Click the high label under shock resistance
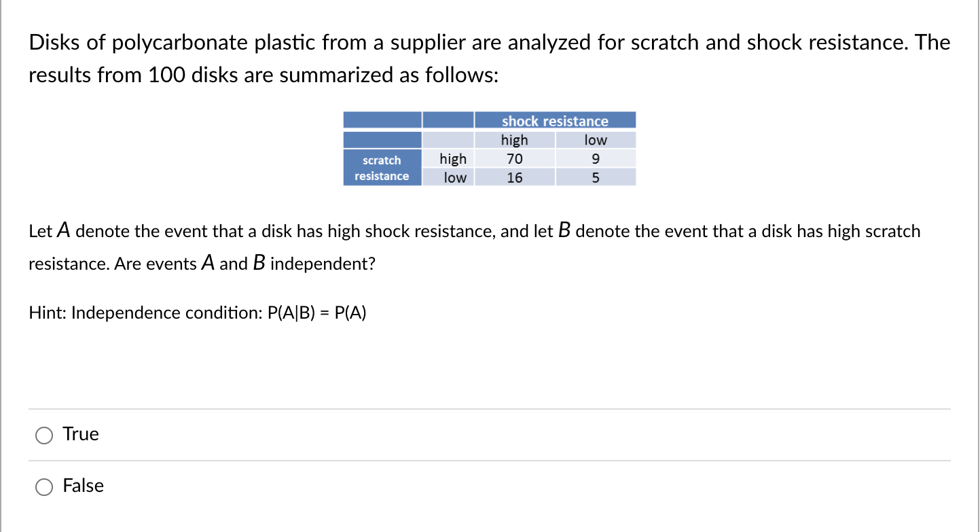The image size is (980, 532). pyautogui.click(x=515, y=140)
